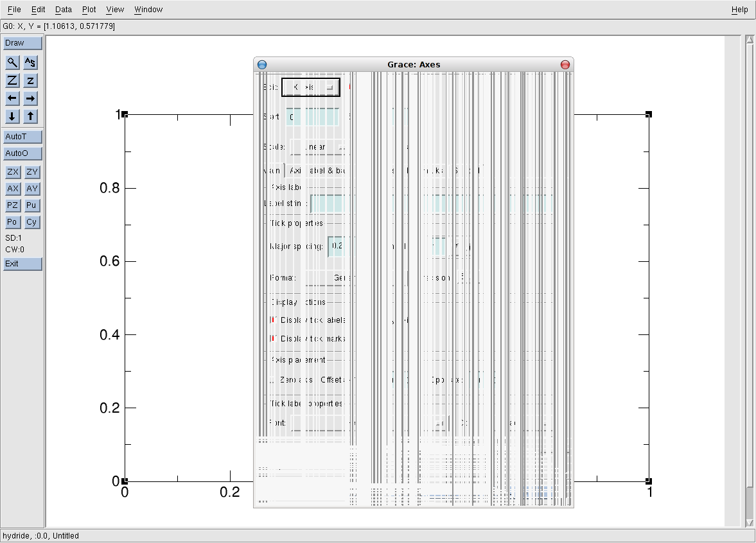The height and width of the screenshot is (543, 756).
Task: Open the Data menu
Action: [x=63, y=10]
